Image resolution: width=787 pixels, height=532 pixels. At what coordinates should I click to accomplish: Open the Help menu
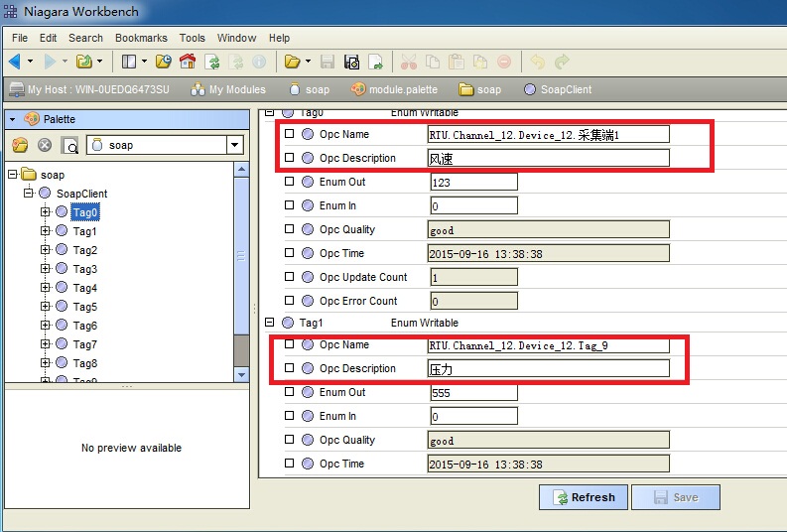coord(279,38)
